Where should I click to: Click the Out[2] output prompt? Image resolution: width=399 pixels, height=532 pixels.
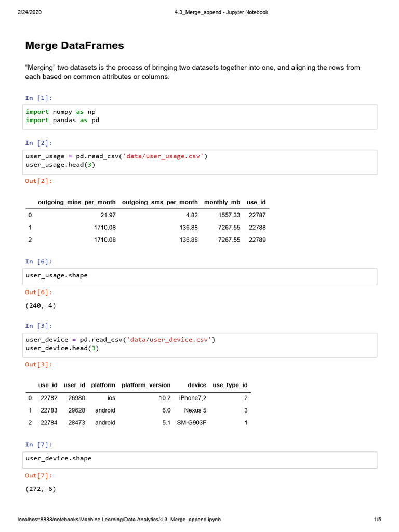click(x=38, y=181)
